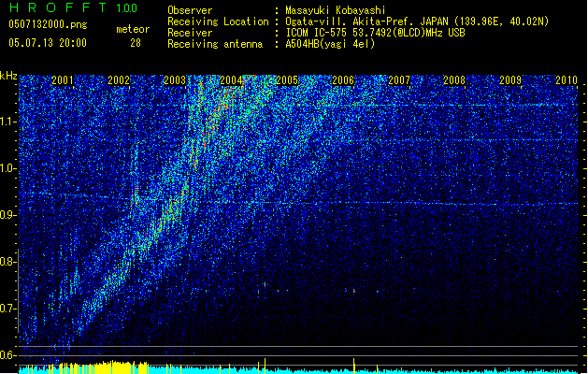The width and height of the screenshot is (588, 374).
Task: Click the 1.1 kHz axis label
Action: (x=8, y=122)
